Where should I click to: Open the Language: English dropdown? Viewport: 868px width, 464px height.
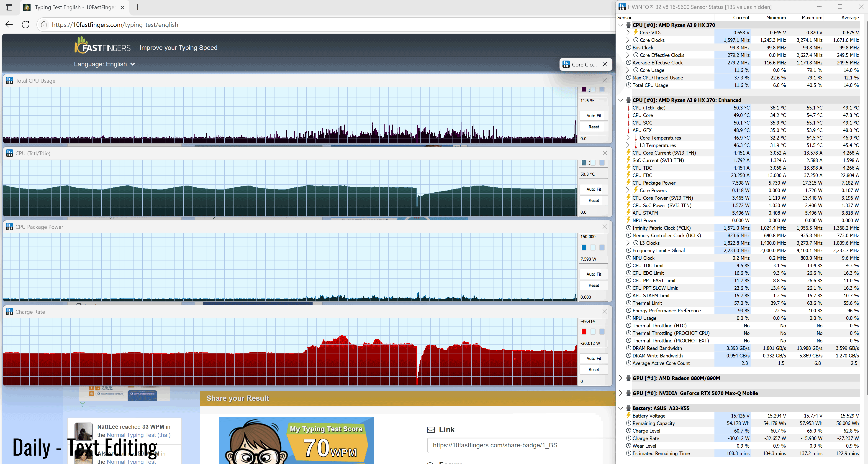(105, 64)
